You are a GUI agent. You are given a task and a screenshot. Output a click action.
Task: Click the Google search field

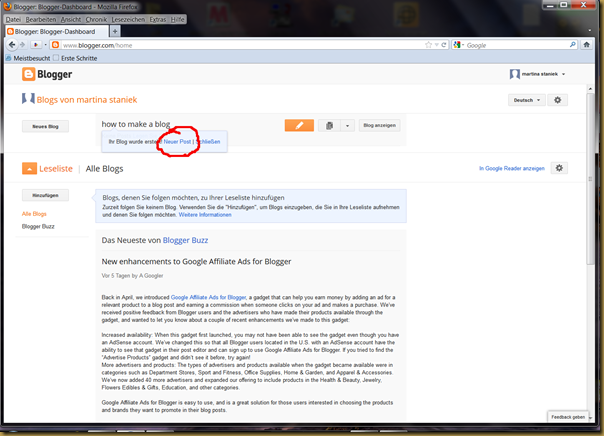[x=517, y=45]
